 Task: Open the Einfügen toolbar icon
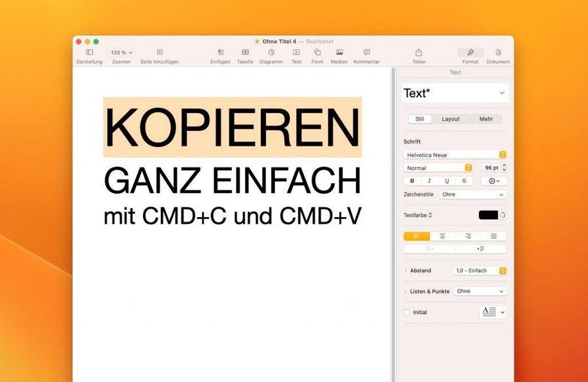coord(220,52)
